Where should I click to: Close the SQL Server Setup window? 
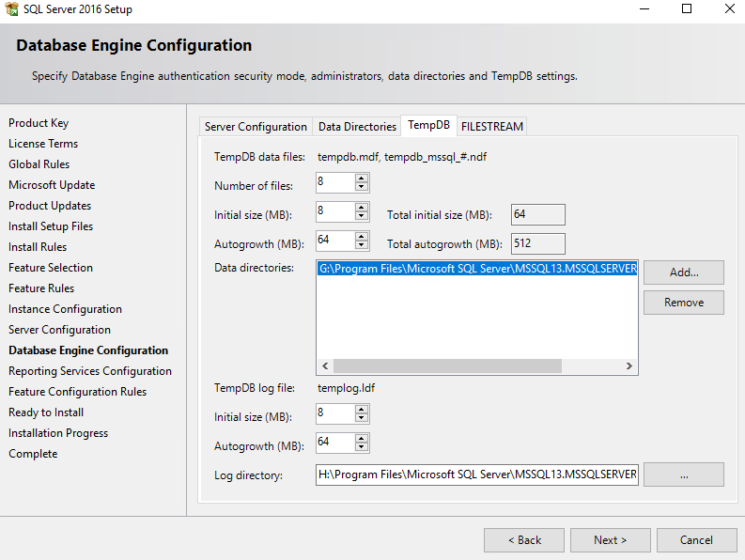point(730,8)
